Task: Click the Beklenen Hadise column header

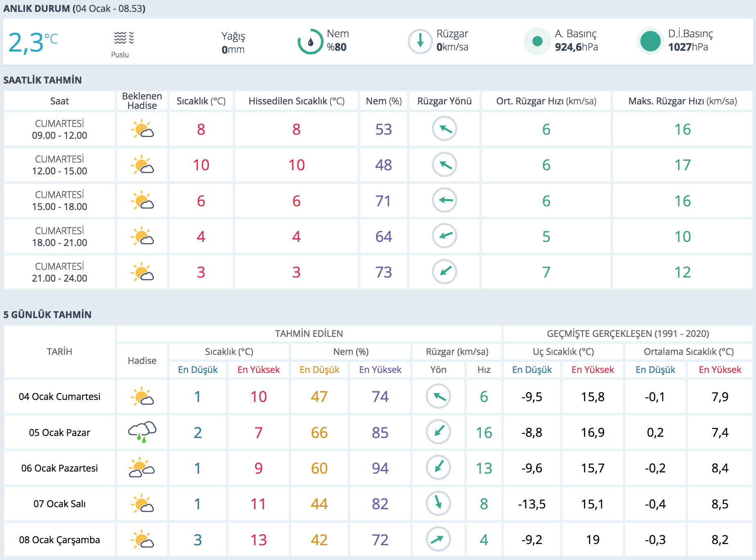Action: [x=142, y=101]
